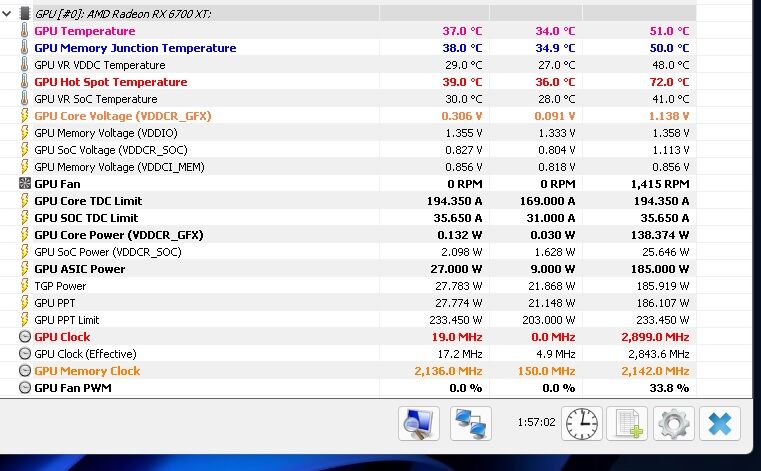Screen dimensions: 761x471
Task: Select the GPU PPT row label
Action: point(55,303)
